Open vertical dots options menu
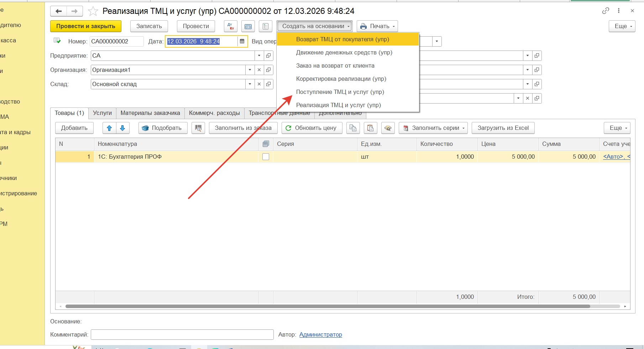The height and width of the screenshot is (349, 644). [619, 11]
